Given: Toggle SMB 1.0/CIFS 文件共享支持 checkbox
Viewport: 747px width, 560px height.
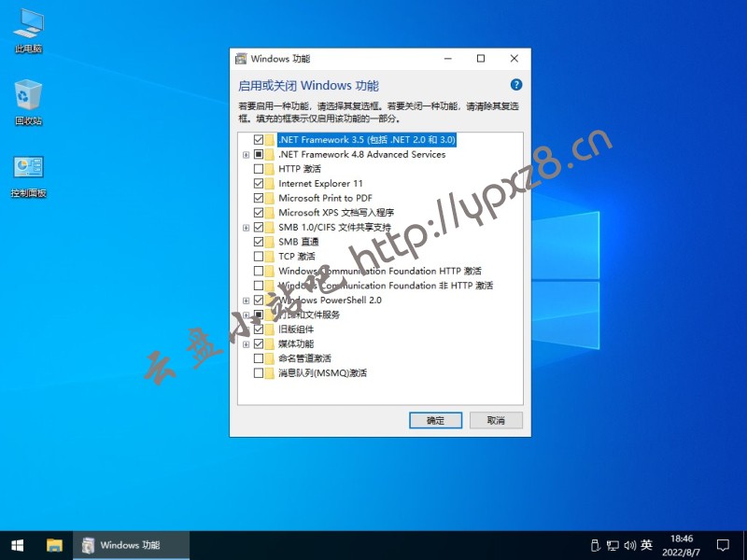Looking at the screenshot, I should (259, 227).
